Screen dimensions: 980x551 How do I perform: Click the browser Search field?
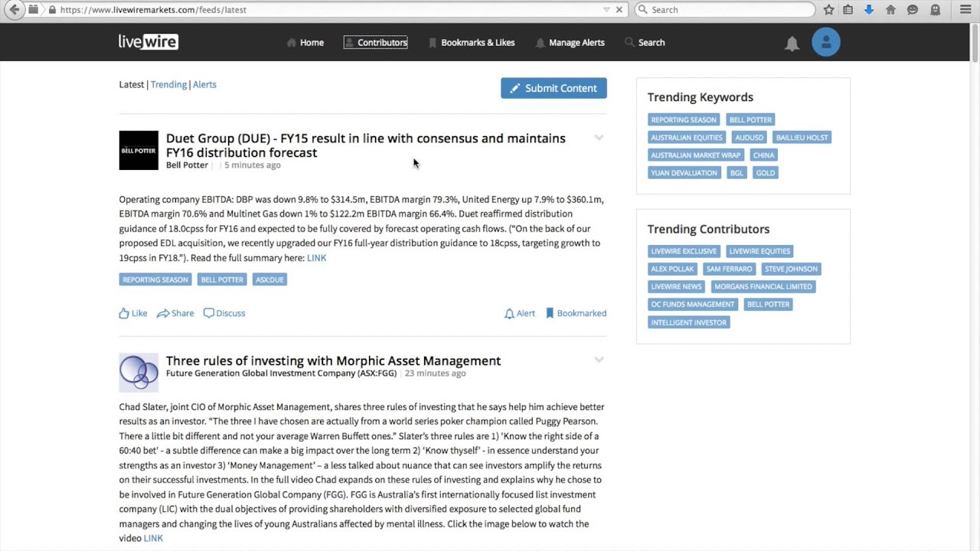pos(725,10)
